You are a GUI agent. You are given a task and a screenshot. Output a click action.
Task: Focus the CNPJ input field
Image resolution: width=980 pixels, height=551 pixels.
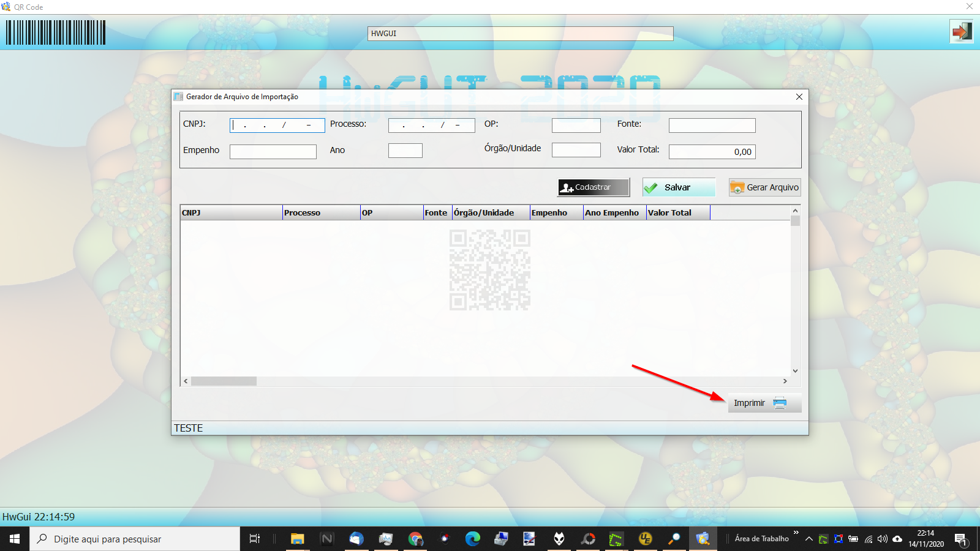(277, 126)
